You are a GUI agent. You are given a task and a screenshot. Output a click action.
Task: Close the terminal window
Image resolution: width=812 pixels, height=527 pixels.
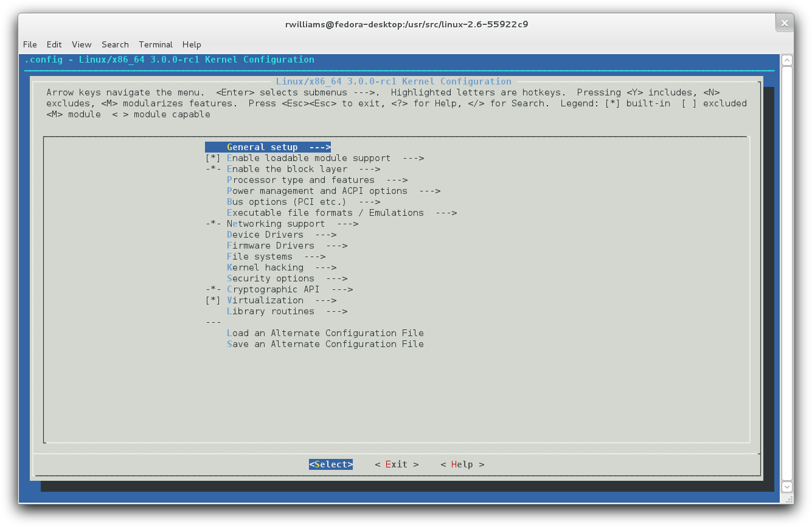784,23
